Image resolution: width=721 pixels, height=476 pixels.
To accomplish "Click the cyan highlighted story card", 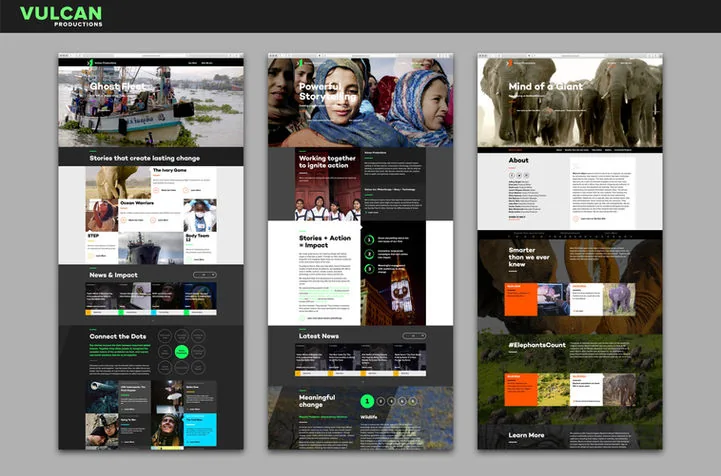I will 200,430.
